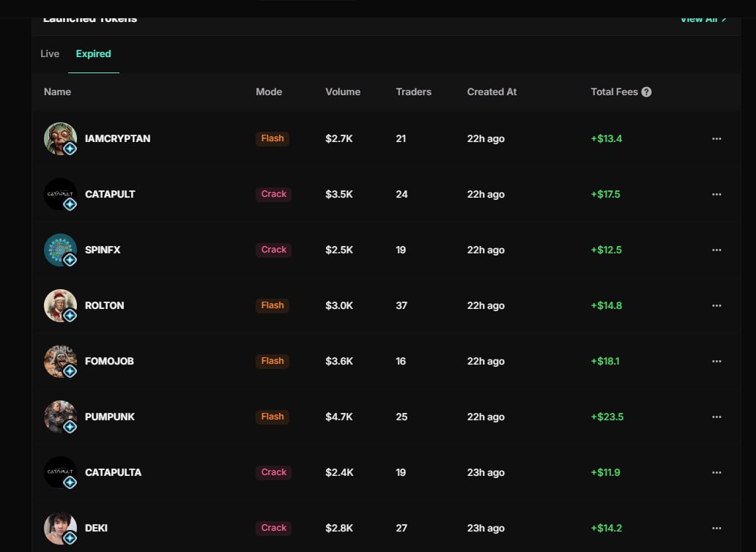Open the three-dot menu for IAMCRYPTAN
756x552 pixels.
tap(716, 138)
